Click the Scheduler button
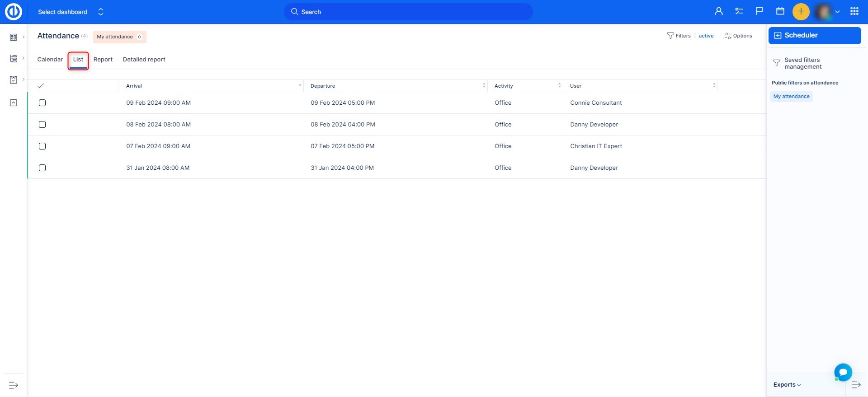This screenshot has height=397, width=868. (814, 36)
